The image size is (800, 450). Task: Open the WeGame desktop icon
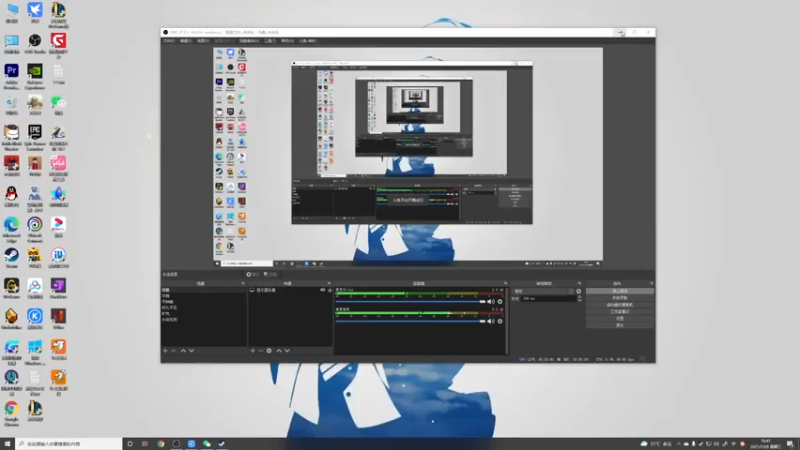click(x=11, y=289)
